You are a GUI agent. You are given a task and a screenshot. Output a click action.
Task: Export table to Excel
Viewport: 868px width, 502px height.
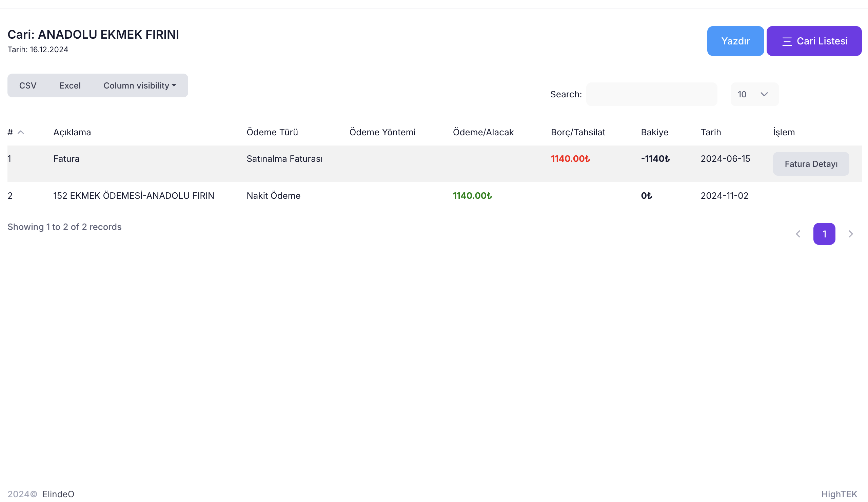70,85
